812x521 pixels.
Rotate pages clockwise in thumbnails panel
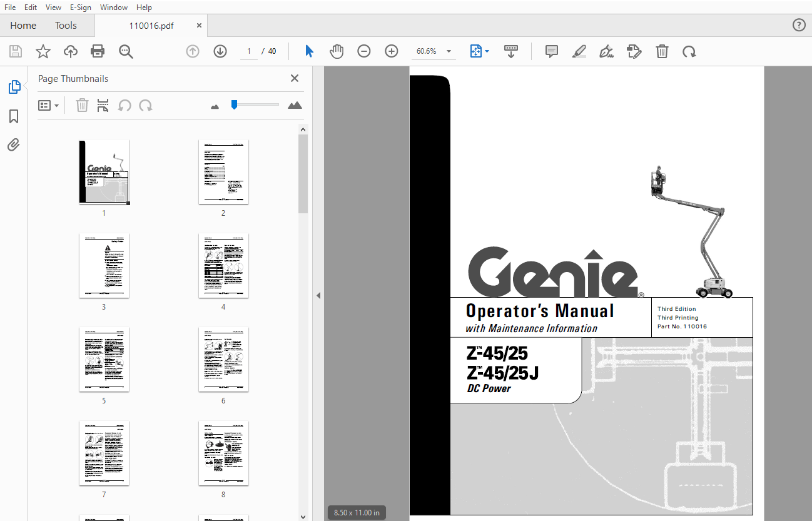tap(146, 105)
